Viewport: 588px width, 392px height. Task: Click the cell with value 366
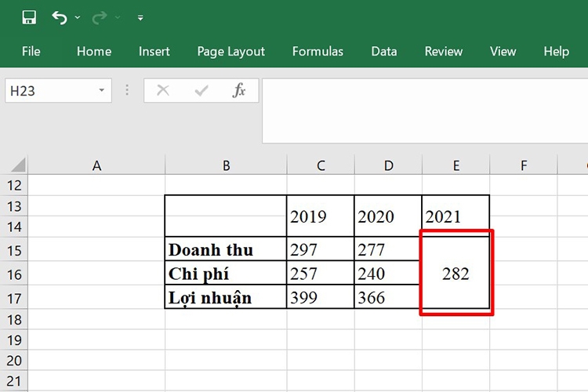pyautogui.click(x=388, y=296)
